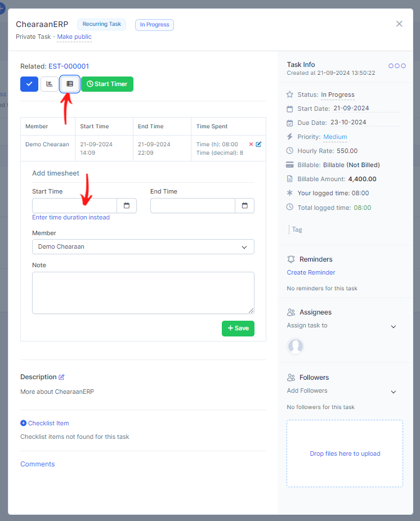The height and width of the screenshot is (521, 420).
Task: Expand the Member dropdown
Action: coord(143,247)
